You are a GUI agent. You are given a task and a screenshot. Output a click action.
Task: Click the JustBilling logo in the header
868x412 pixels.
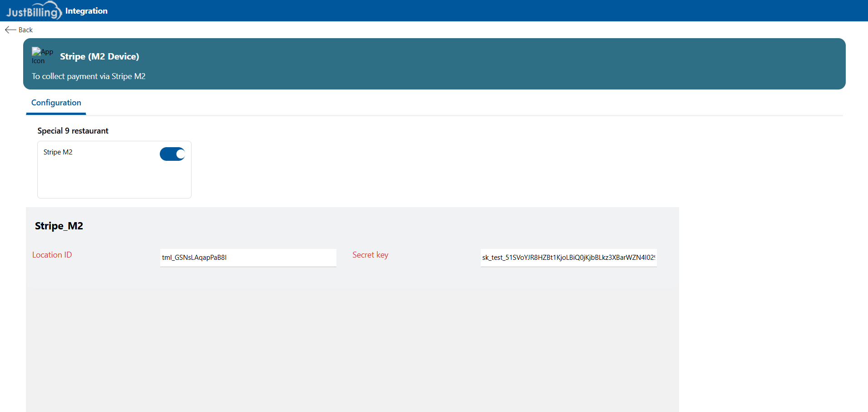pyautogui.click(x=33, y=11)
